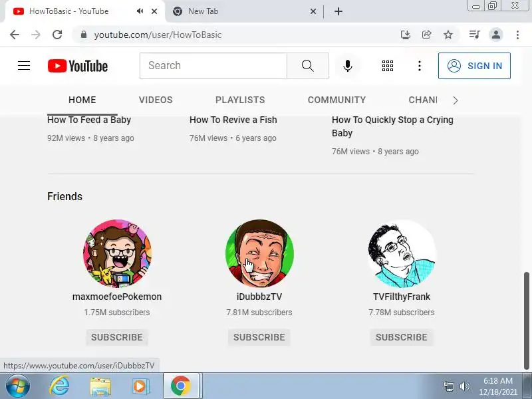Viewport: 532px width, 399px height.
Task: Click the 1.75M subscribers text
Action: (117, 312)
